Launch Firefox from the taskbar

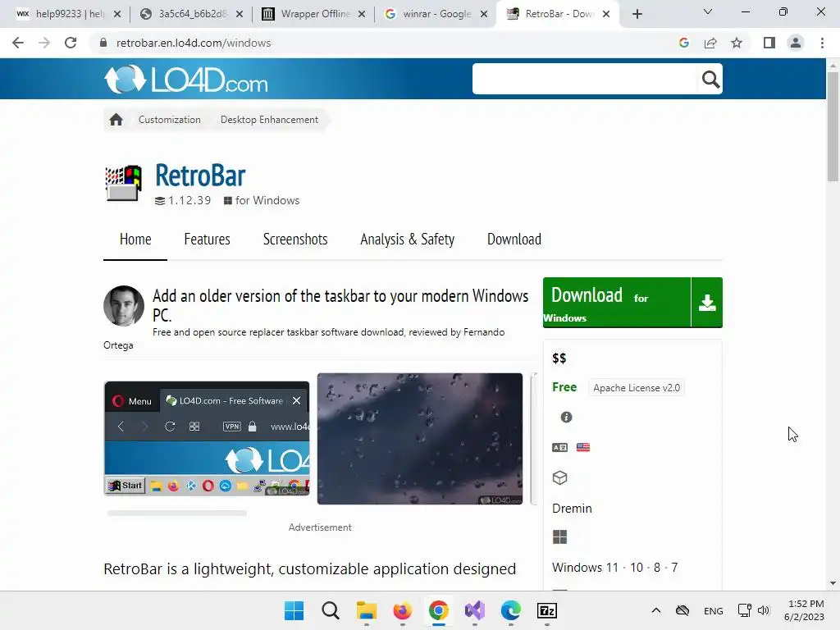(402, 610)
